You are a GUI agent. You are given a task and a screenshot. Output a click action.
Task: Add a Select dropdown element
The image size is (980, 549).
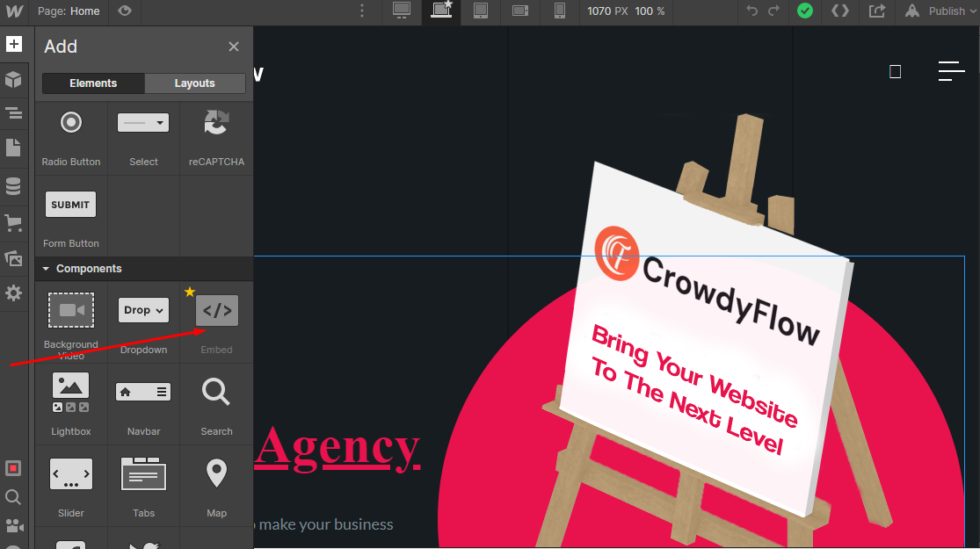coord(144,139)
